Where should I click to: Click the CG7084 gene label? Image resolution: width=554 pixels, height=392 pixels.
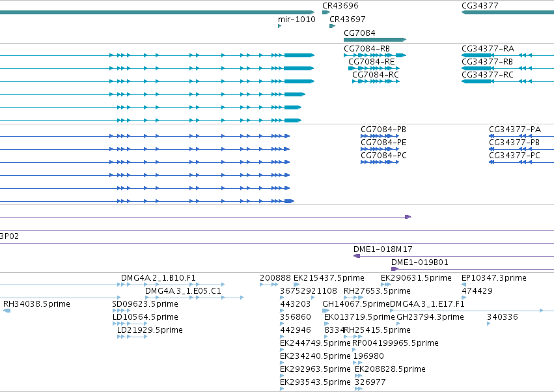click(359, 33)
